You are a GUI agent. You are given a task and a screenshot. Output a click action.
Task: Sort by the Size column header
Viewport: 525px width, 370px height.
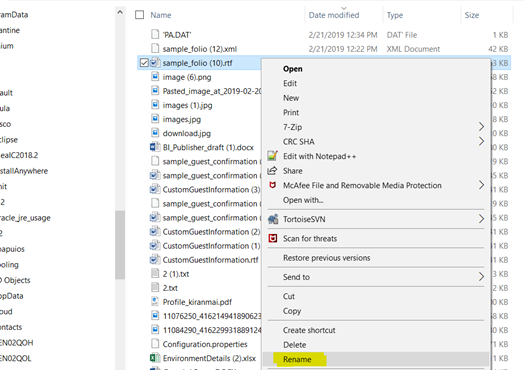coord(472,15)
